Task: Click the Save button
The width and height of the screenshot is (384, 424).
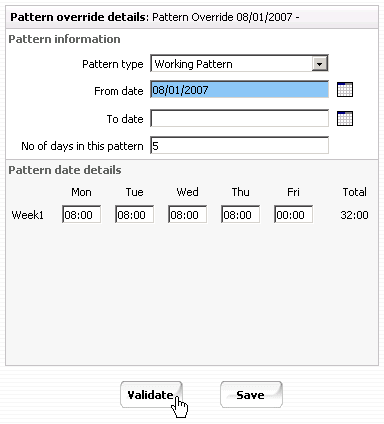Action: pos(251,395)
